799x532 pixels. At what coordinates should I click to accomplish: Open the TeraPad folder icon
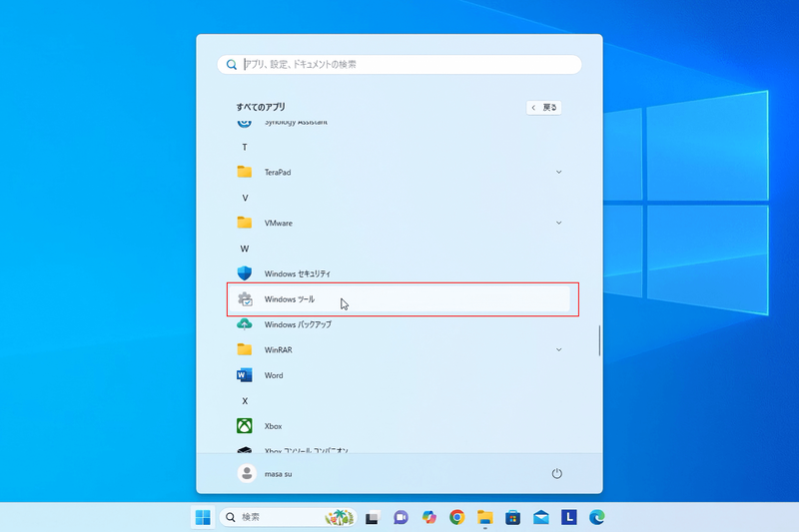(245, 172)
